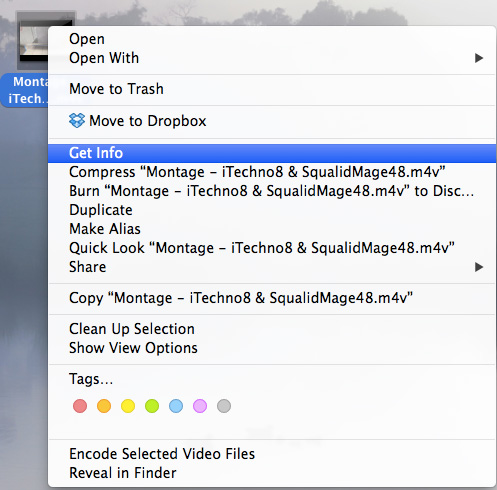497x490 pixels.
Task: Select Show View Options
Action: [x=272, y=348]
